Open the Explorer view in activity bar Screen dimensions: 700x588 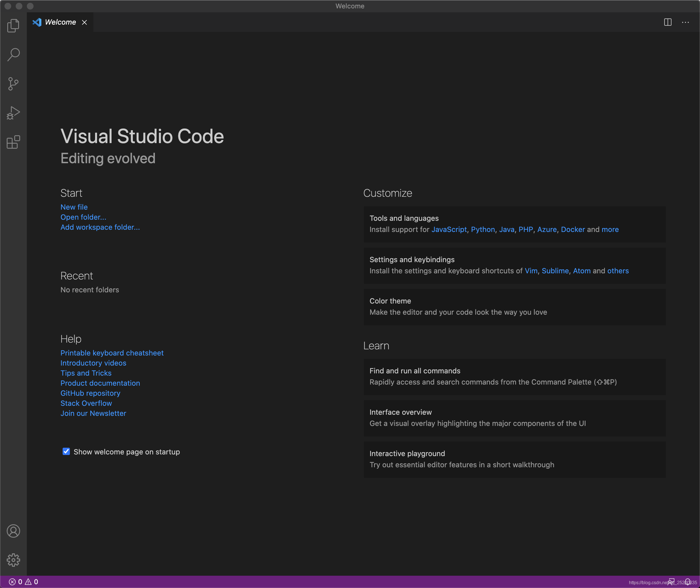13,26
